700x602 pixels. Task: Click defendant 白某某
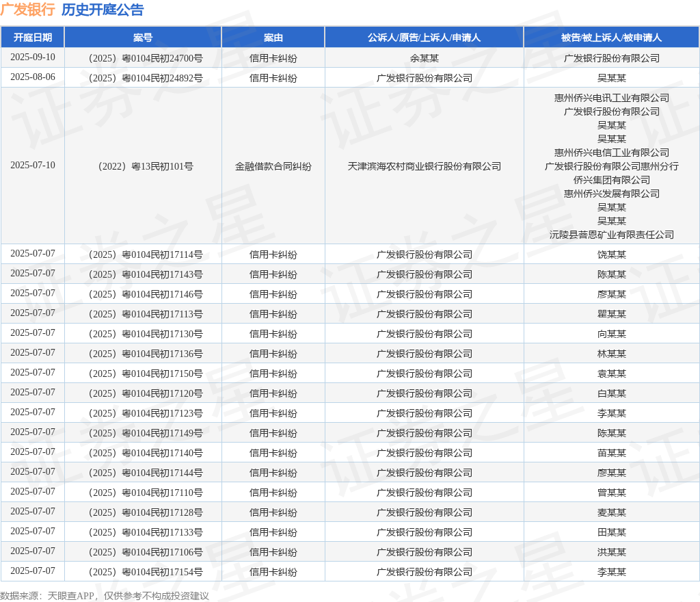pyautogui.click(x=612, y=393)
